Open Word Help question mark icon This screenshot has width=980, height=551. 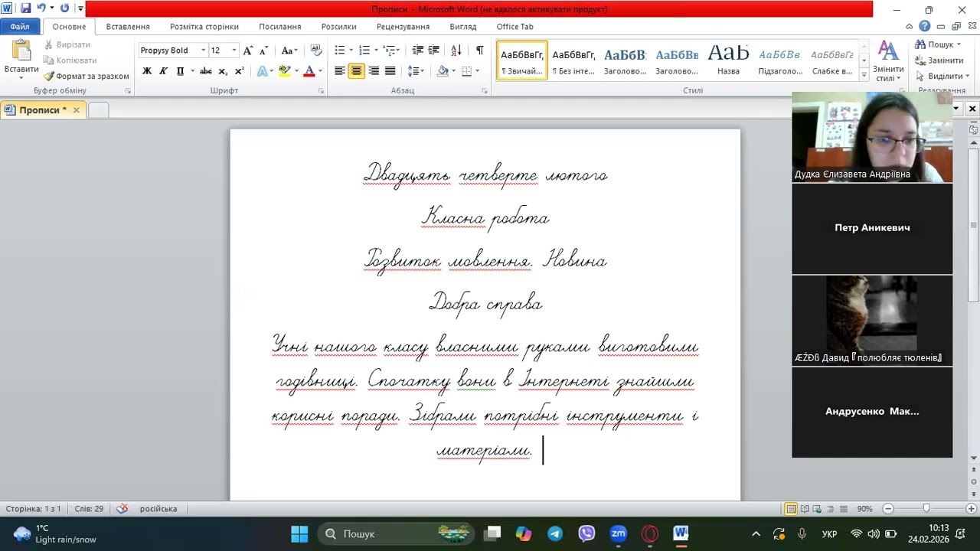pyautogui.click(x=925, y=26)
